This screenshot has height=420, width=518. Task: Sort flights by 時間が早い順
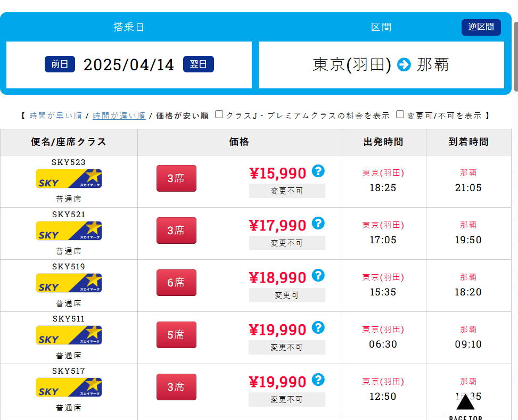coord(55,116)
